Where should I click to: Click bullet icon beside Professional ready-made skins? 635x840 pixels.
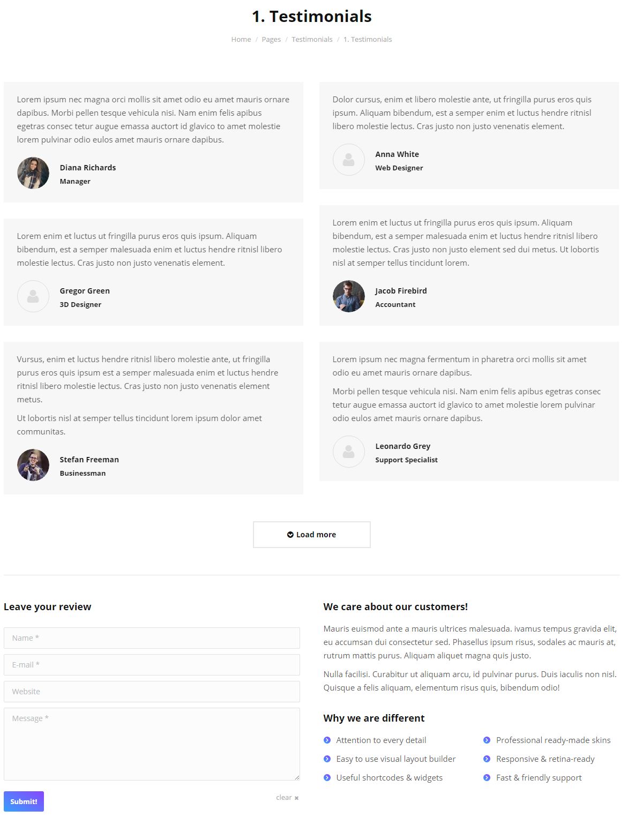click(487, 740)
